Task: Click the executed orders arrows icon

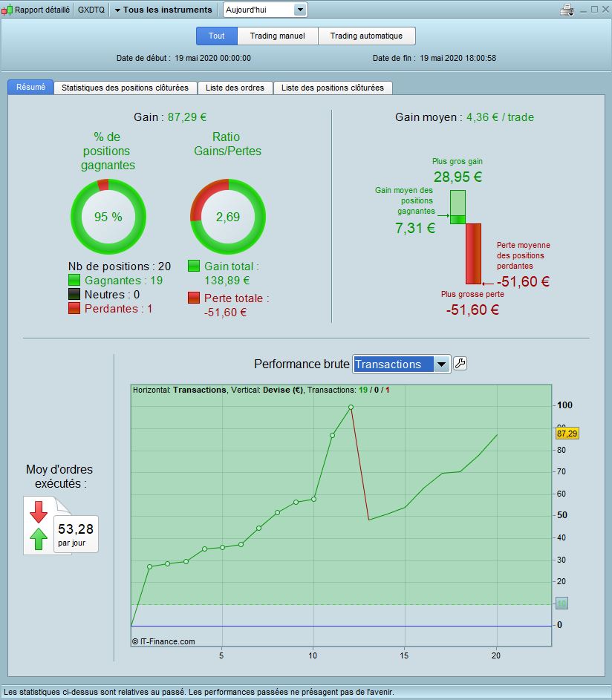Action: (x=39, y=526)
